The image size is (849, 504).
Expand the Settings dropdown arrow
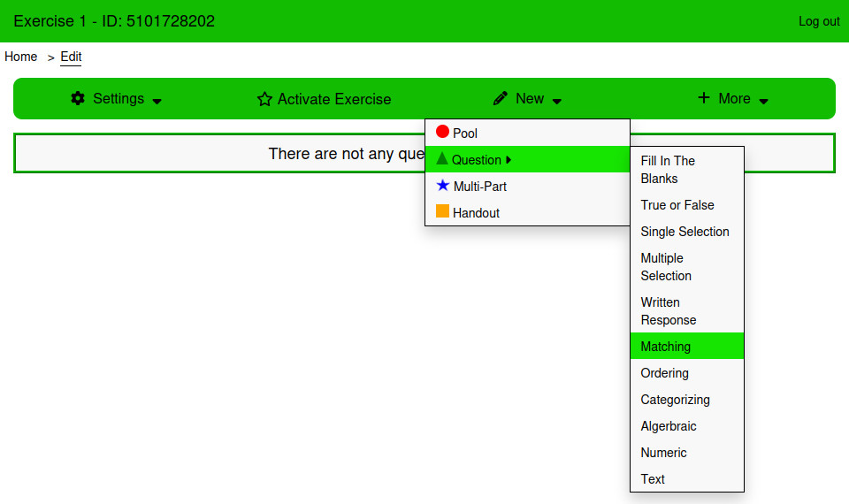157,101
